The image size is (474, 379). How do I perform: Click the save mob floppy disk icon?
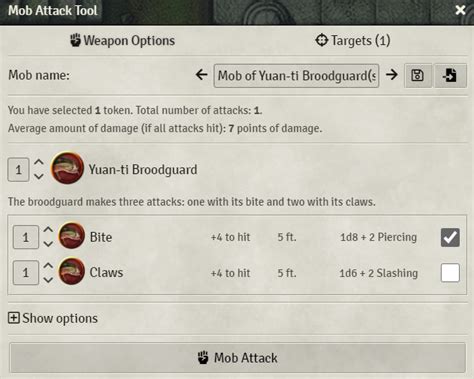[x=418, y=75]
